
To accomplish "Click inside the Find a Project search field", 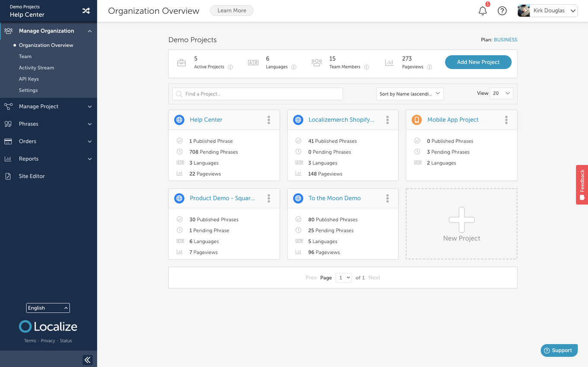I will [x=257, y=94].
